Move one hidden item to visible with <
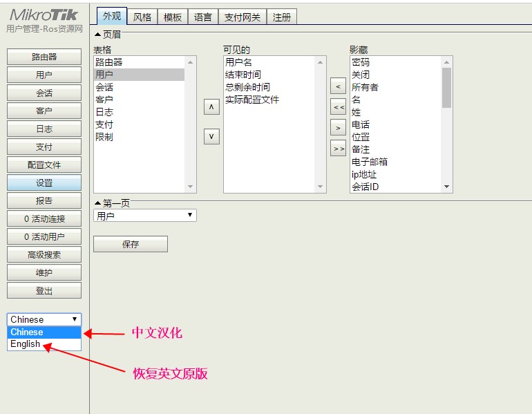 pos(338,86)
